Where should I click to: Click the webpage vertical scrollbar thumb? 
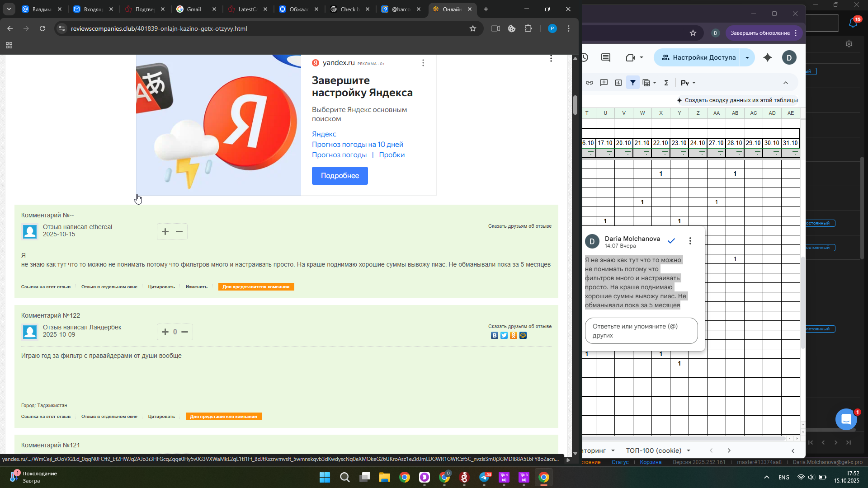tap(575, 105)
